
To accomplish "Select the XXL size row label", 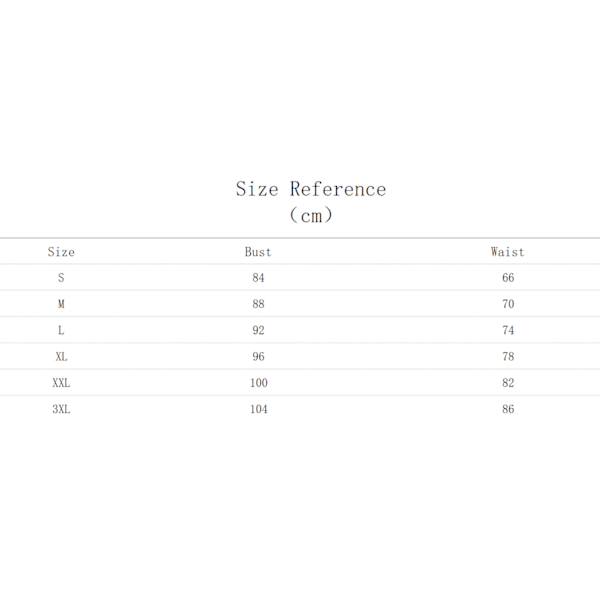I will click(61, 383).
